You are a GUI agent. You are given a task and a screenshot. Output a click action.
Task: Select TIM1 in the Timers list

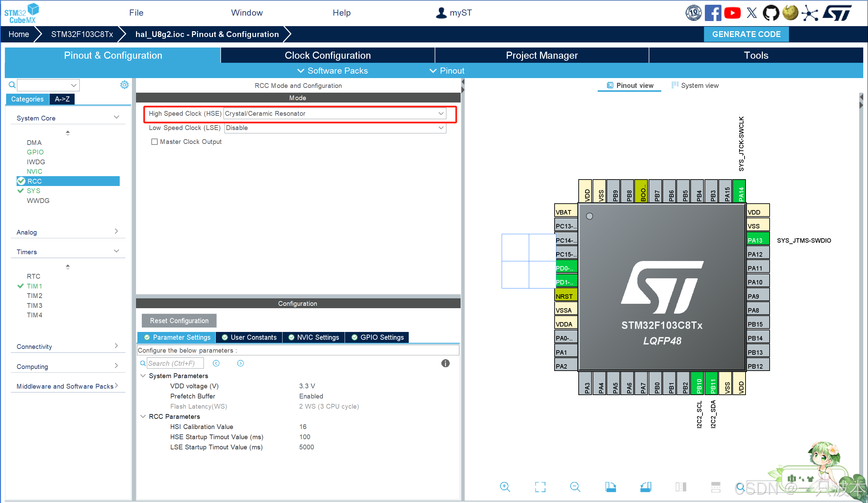(x=35, y=286)
